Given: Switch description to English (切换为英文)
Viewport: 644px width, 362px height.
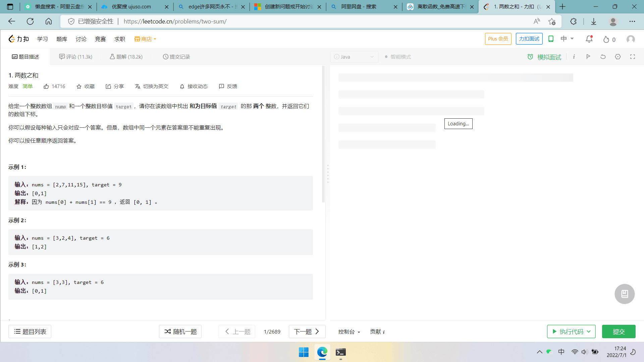Looking at the screenshot, I should [x=152, y=86].
